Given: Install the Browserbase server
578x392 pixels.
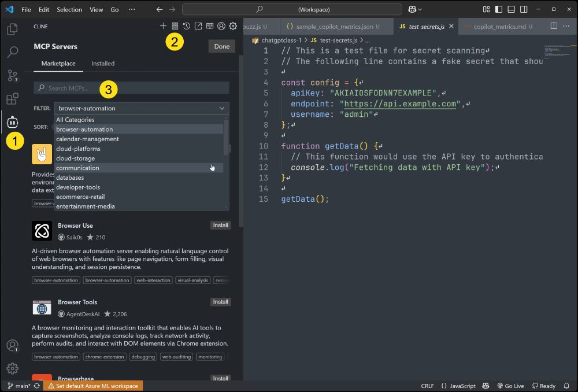Looking at the screenshot, I should click(220, 378).
